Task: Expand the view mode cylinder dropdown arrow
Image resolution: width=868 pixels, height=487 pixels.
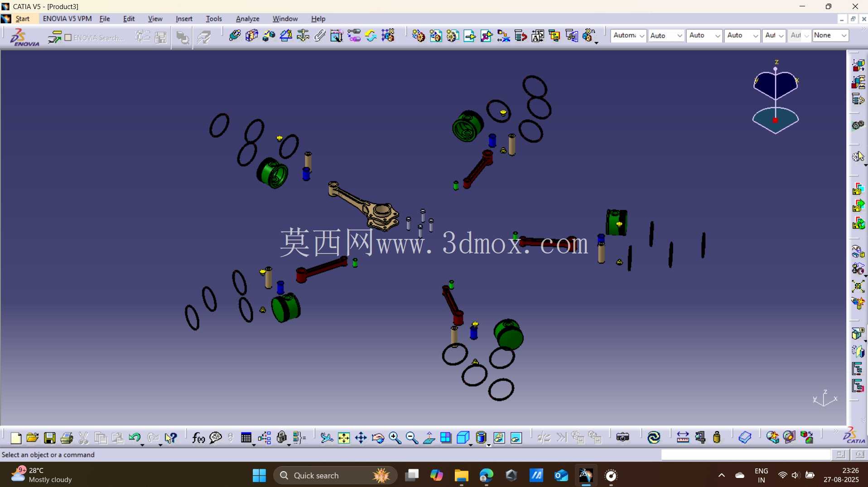Action: pyautogui.click(x=489, y=445)
